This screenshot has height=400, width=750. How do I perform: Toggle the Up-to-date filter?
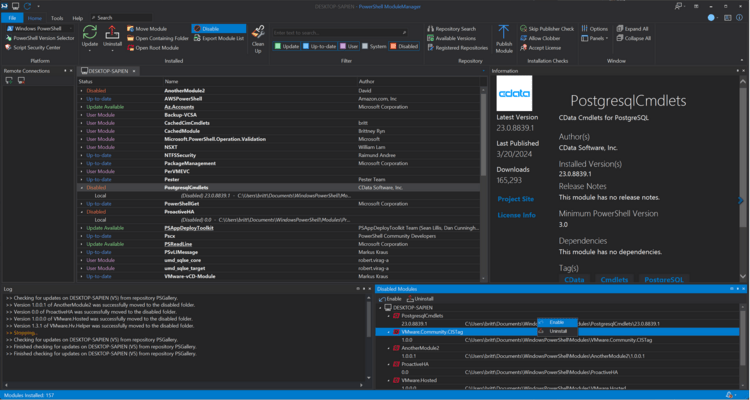tap(319, 46)
